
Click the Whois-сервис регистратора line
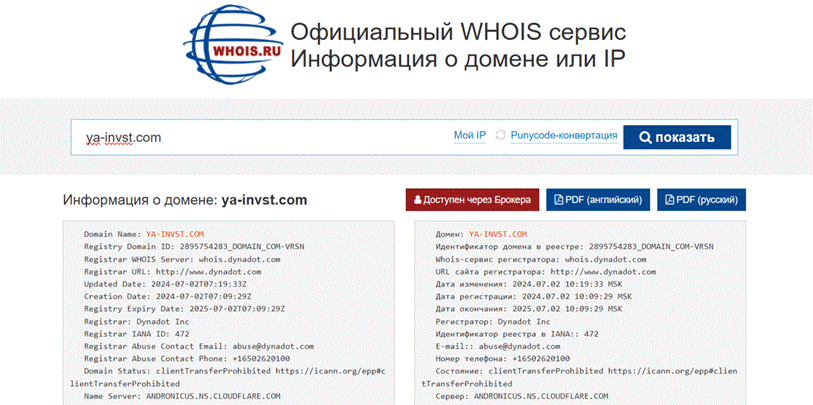coord(541,259)
